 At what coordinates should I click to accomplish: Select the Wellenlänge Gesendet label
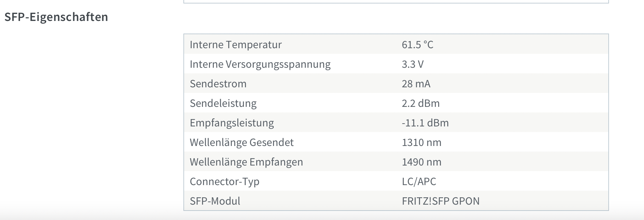tap(241, 142)
